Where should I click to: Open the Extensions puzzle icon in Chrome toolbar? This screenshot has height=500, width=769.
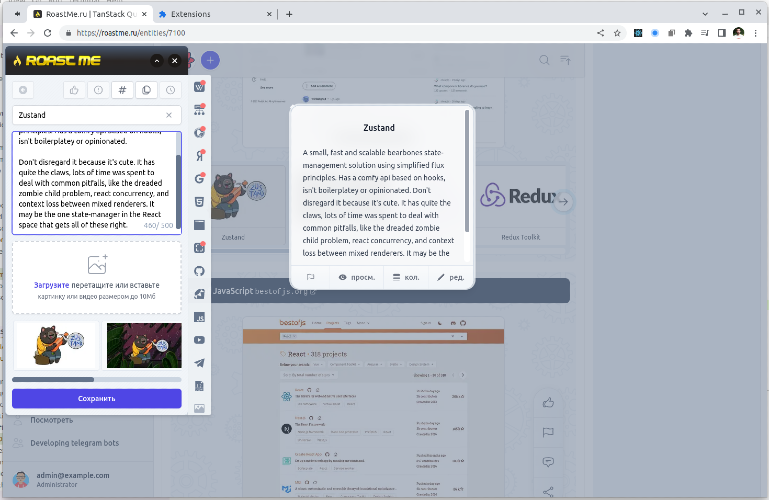click(688, 33)
